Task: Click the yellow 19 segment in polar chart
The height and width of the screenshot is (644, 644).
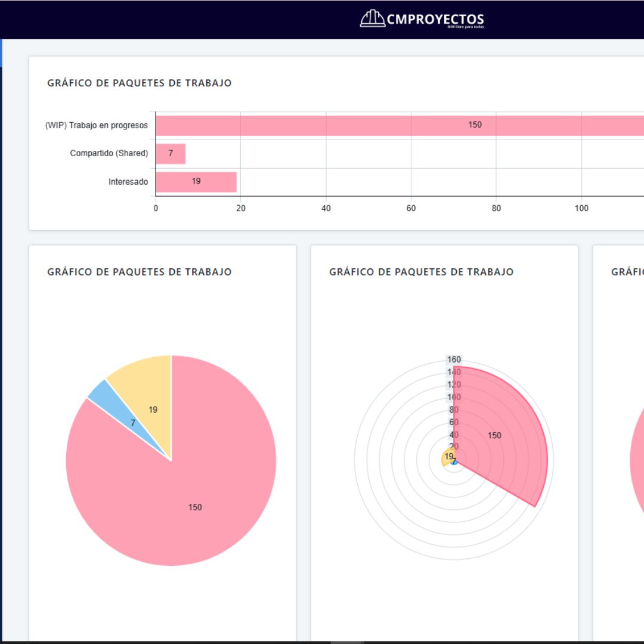Action: (447, 457)
